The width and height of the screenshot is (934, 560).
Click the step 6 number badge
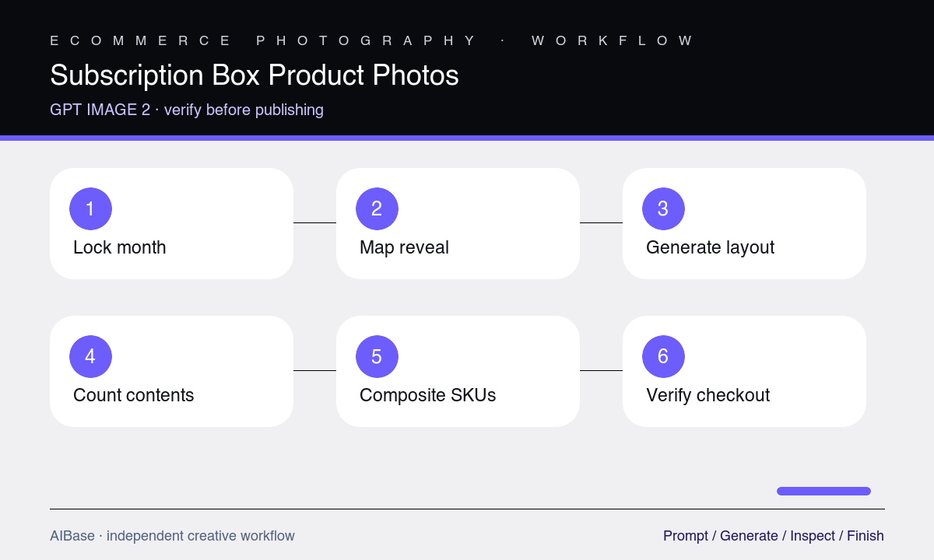click(x=663, y=356)
